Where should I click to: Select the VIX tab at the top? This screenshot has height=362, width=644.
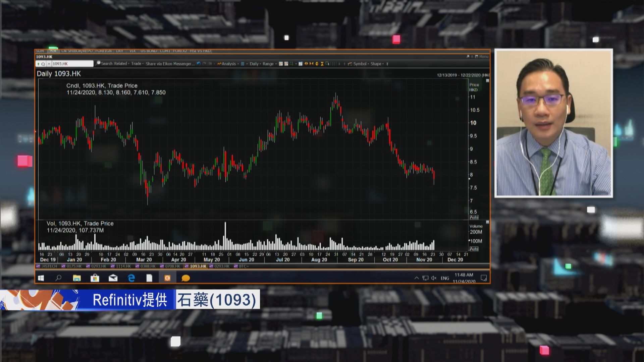click(132, 51)
